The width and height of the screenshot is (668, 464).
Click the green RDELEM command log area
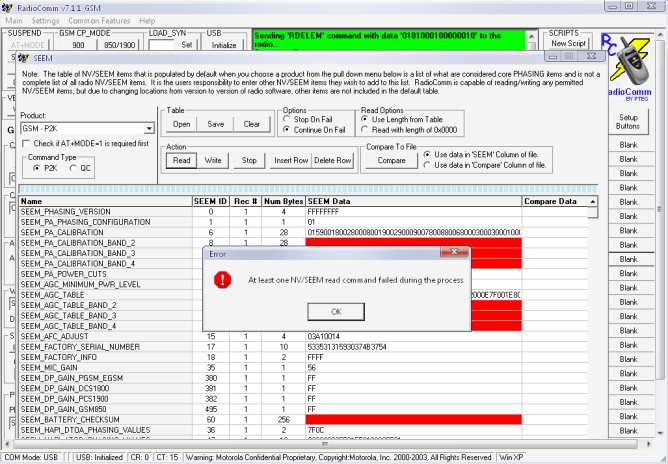tap(389, 40)
